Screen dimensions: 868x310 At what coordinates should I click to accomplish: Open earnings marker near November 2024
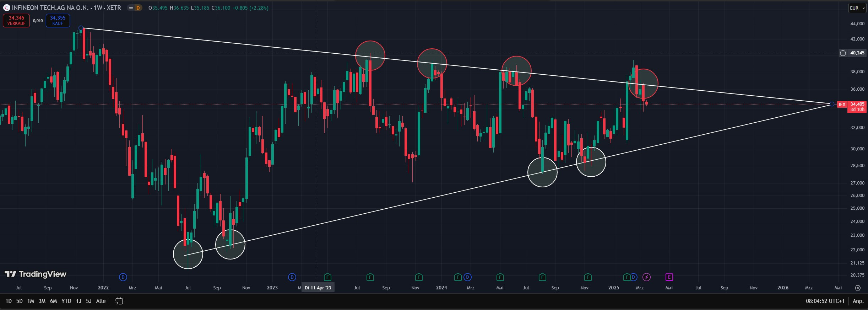588,277
